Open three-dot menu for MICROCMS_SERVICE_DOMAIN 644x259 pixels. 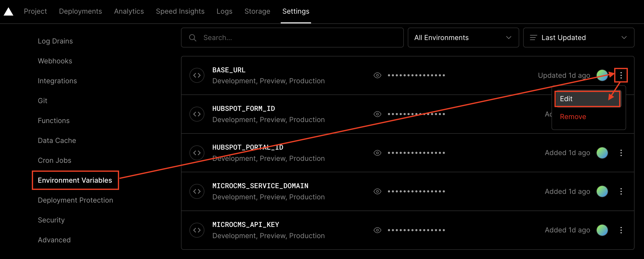pyautogui.click(x=621, y=191)
